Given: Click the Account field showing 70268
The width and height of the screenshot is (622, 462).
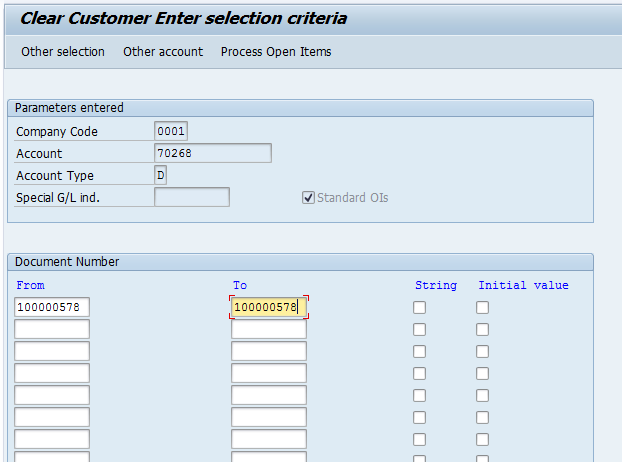Looking at the screenshot, I should click(213, 153).
